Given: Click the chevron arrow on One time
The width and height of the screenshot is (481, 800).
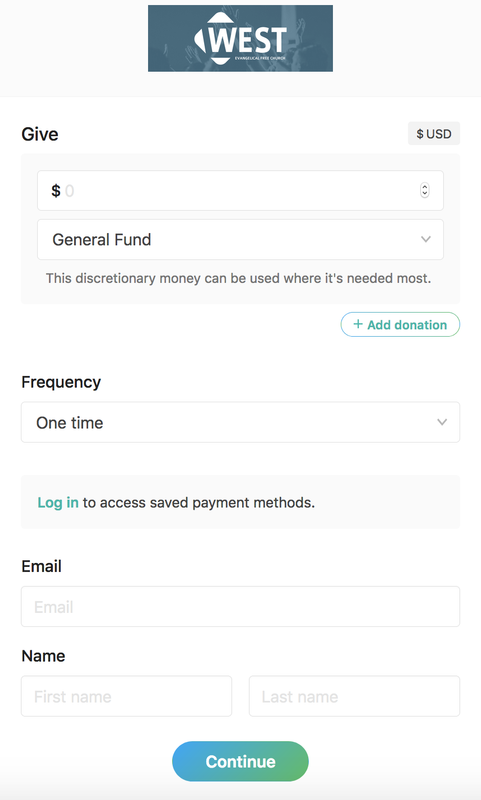Looking at the screenshot, I should point(442,422).
